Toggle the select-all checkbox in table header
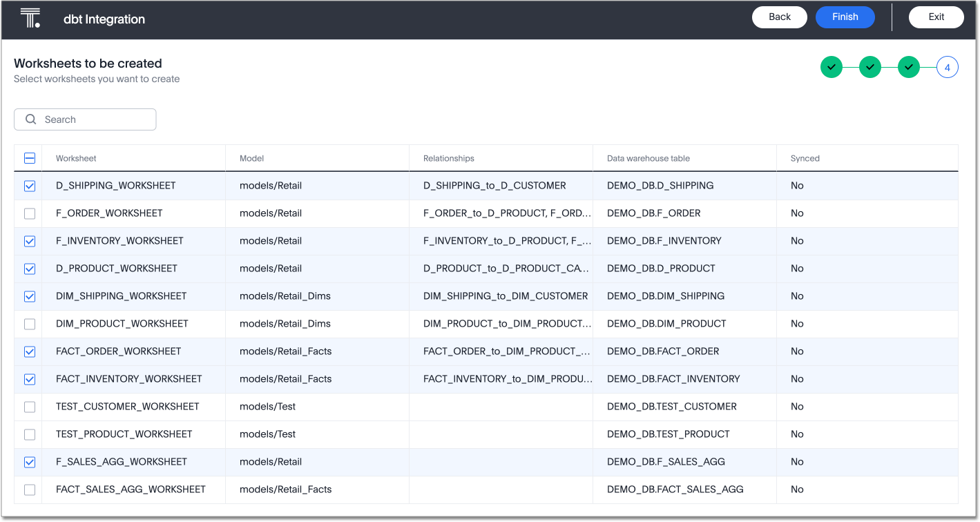 click(28, 158)
